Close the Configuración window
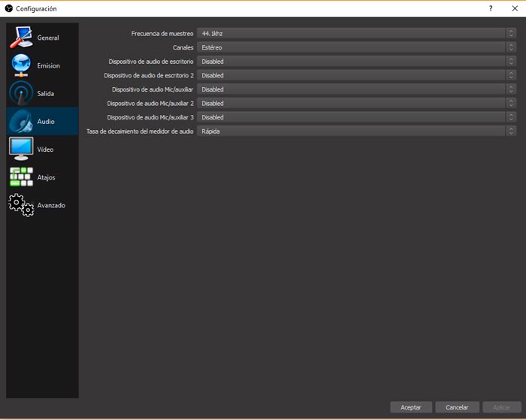The height and width of the screenshot is (420, 526). (x=515, y=8)
